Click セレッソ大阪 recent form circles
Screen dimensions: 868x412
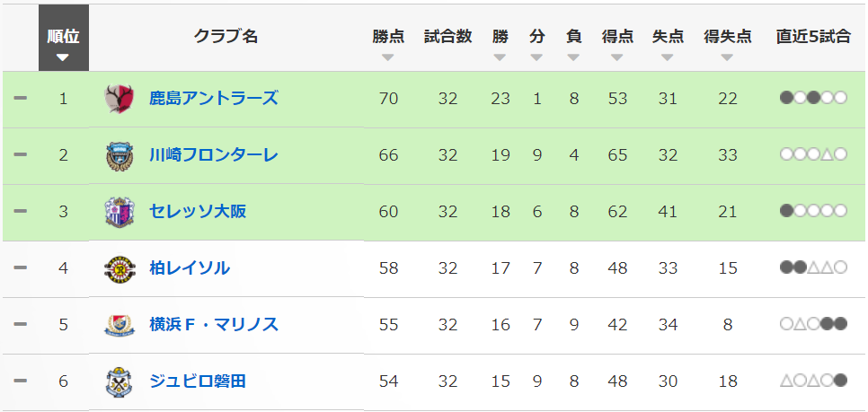813,211
